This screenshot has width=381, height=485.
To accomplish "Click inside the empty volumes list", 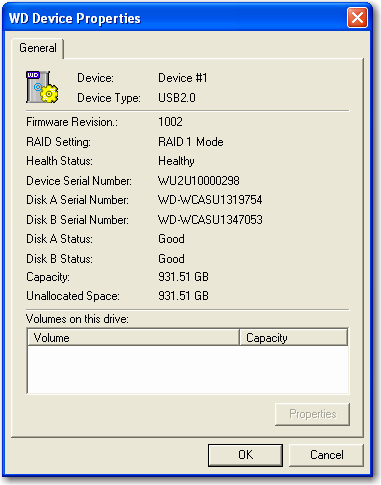I will point(188,369).
